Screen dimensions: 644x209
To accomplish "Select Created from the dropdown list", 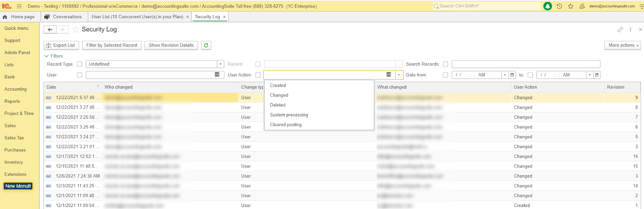I will (x=319, y=85).
